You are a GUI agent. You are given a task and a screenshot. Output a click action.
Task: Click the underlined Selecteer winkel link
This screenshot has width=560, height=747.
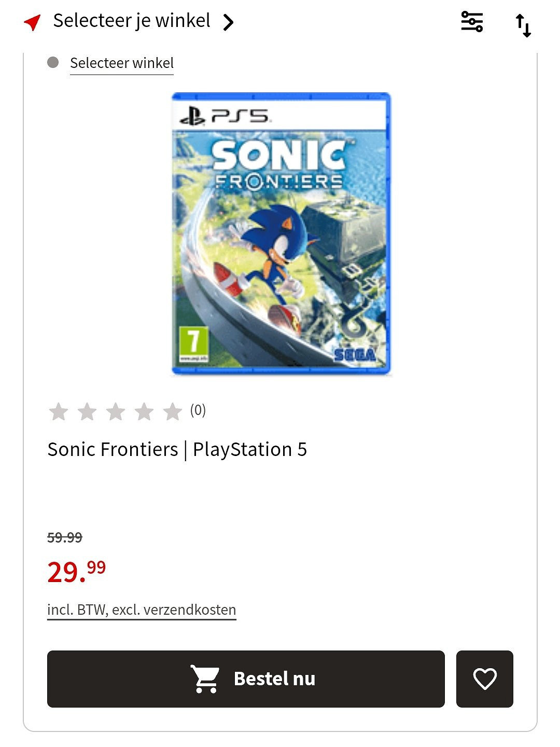pos(122,63)
